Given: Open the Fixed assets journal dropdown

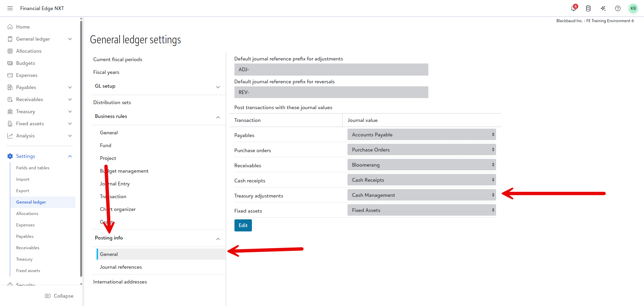Looking at the screenshot, I should [422, 210].
